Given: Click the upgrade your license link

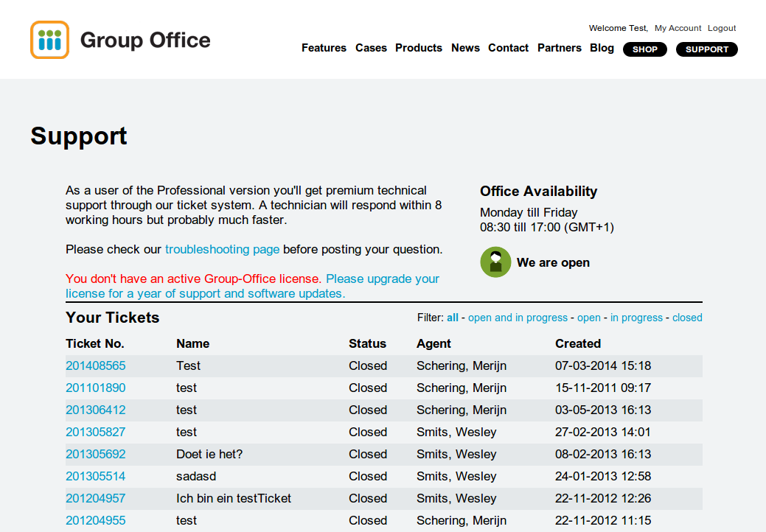Looking at the screenshot, I should [x=253, y=286].
